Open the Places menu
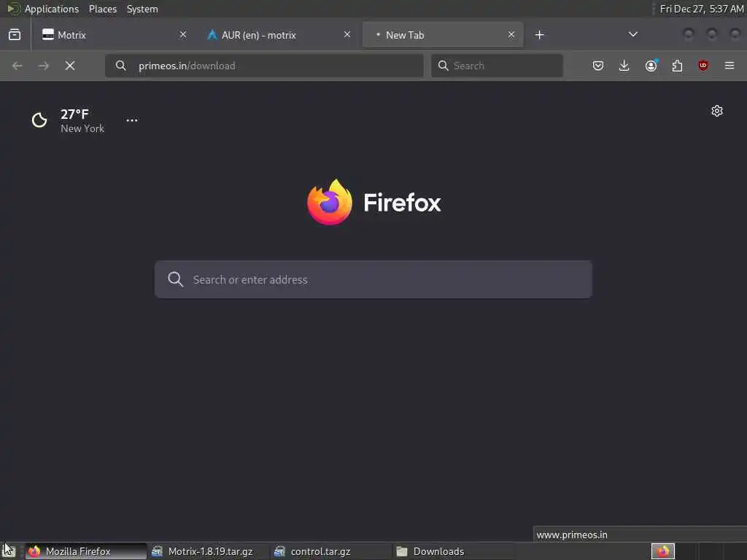The image size is (747, 560). 103,9
